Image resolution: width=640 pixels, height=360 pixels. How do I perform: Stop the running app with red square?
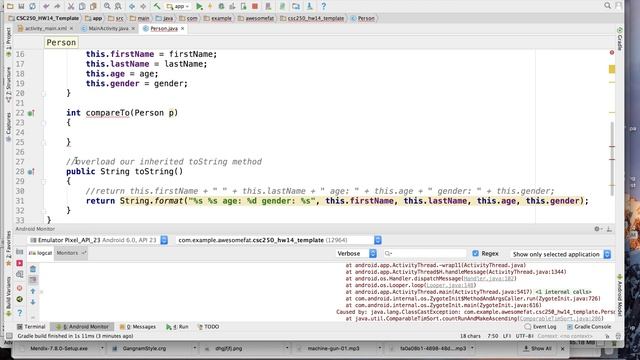click(x=255, y=6)
